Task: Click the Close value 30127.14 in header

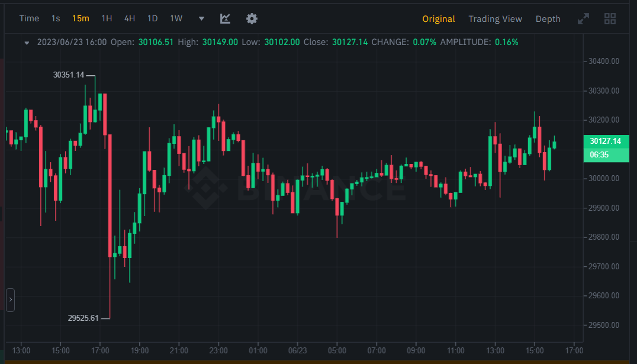Action: (350, 42)
